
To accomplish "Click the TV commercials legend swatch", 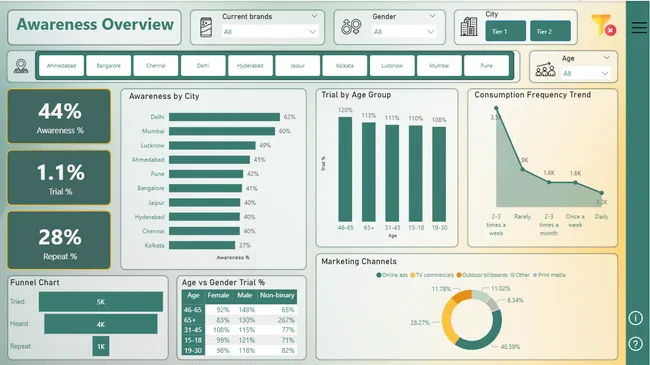I will point(412,275).
